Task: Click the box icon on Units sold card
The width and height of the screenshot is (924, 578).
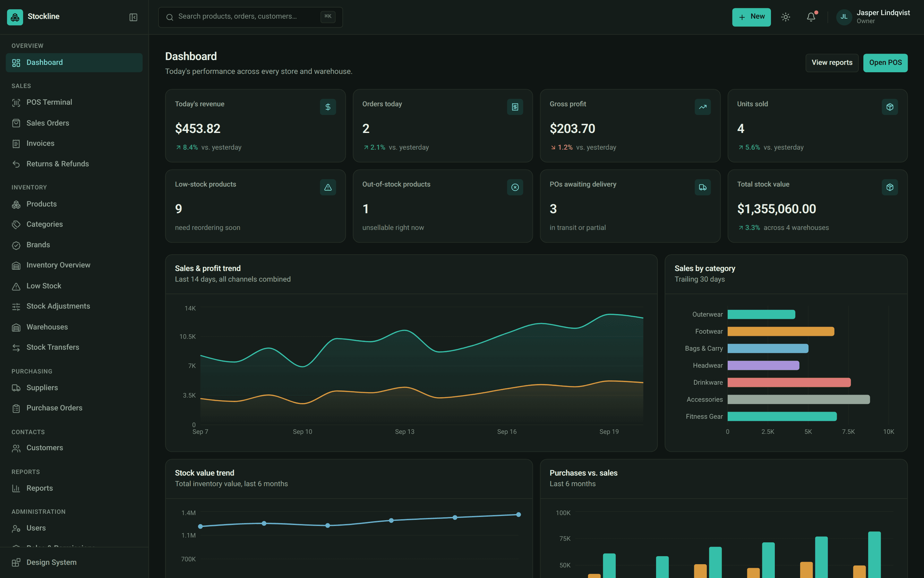Action: click(890, 107)
